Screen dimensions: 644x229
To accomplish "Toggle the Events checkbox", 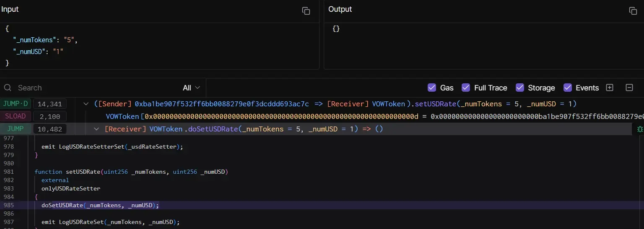I will tap(568, 87).
